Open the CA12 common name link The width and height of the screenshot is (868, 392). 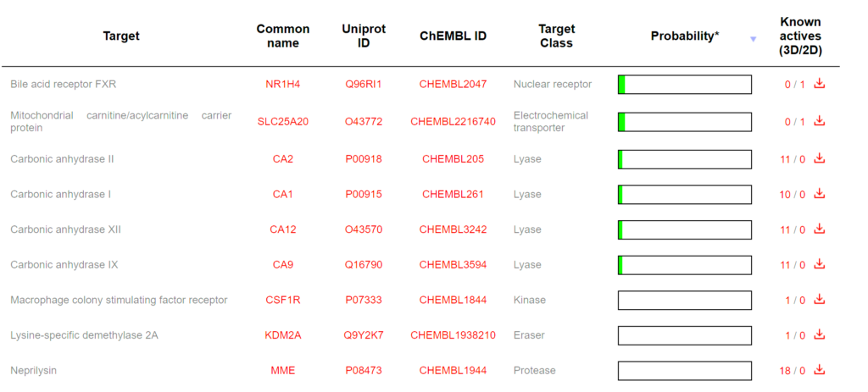coord(282,229)
